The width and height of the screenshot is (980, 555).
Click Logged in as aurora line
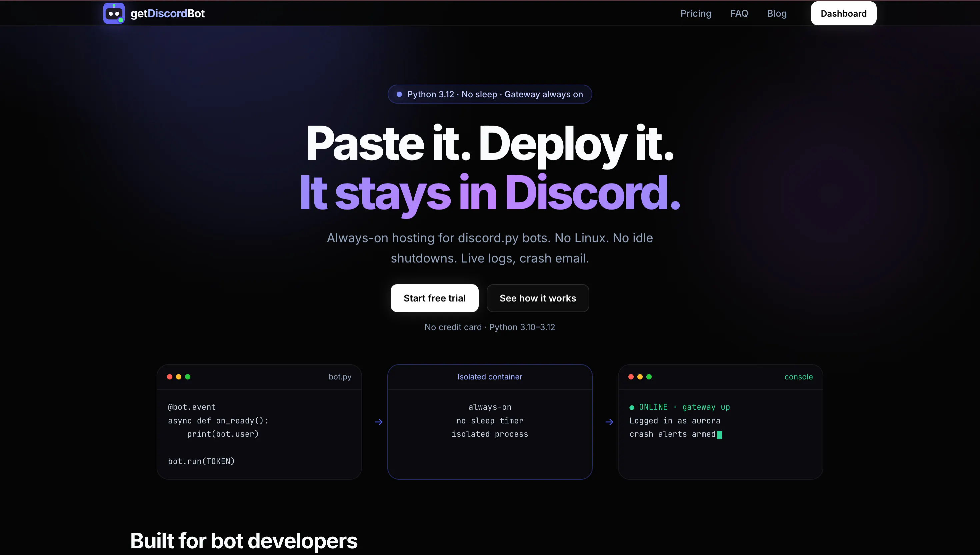click(x=675, y=421)
